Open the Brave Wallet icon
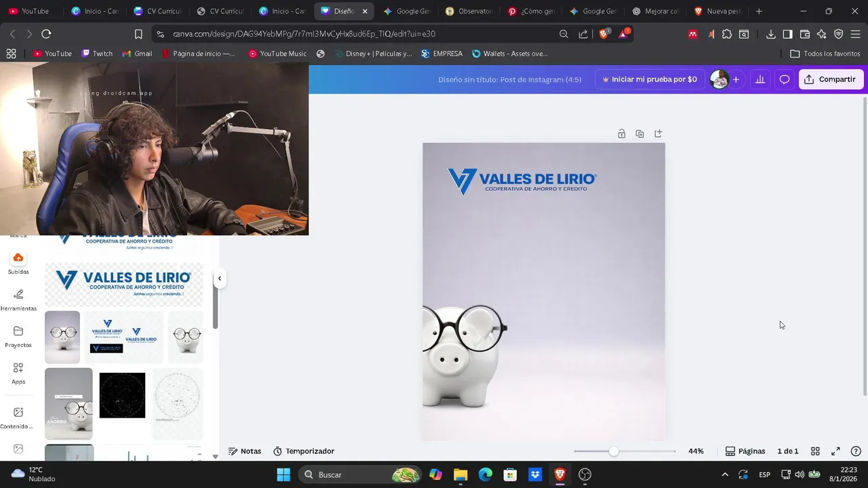868x488 pixels. pos(805,34)
